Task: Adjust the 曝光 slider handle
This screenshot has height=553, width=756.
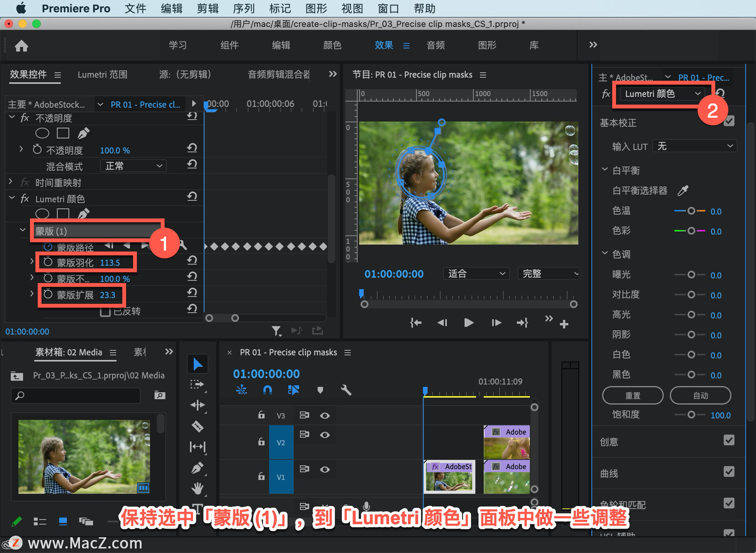Action: coord(691,275)
